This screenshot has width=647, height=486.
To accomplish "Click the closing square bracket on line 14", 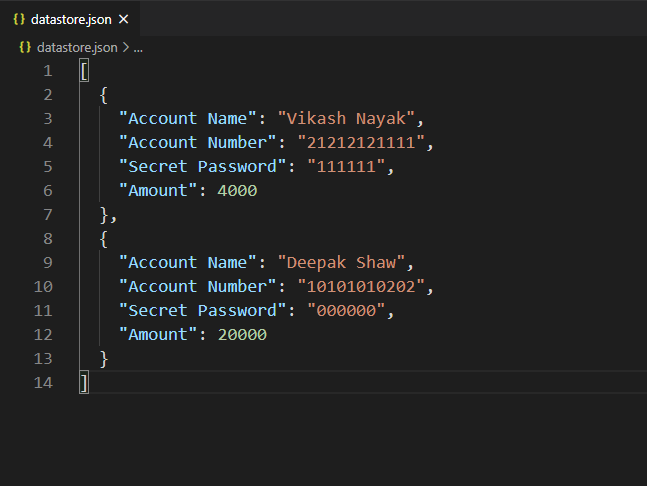I will [x=84, y=383].
